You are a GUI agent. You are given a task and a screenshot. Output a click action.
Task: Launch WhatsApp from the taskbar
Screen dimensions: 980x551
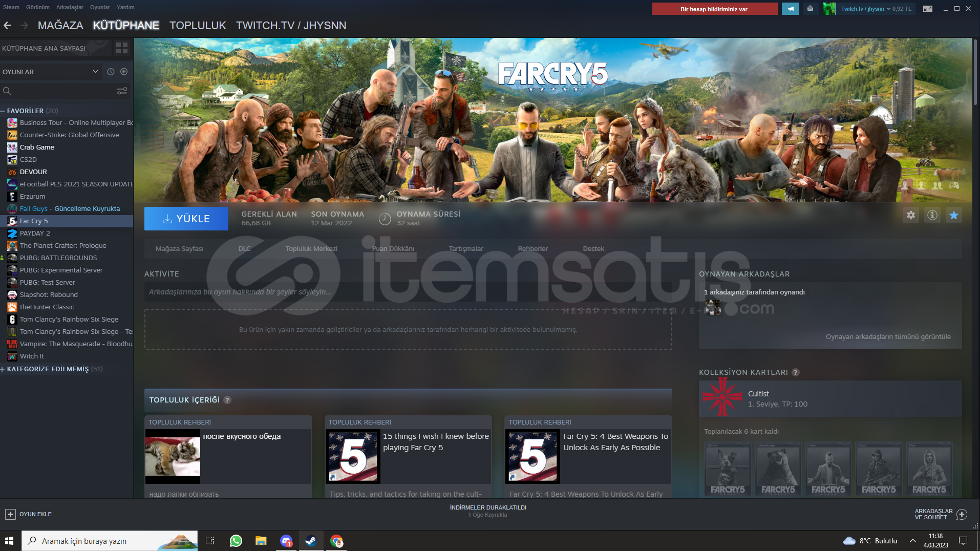tap(236, 541)
